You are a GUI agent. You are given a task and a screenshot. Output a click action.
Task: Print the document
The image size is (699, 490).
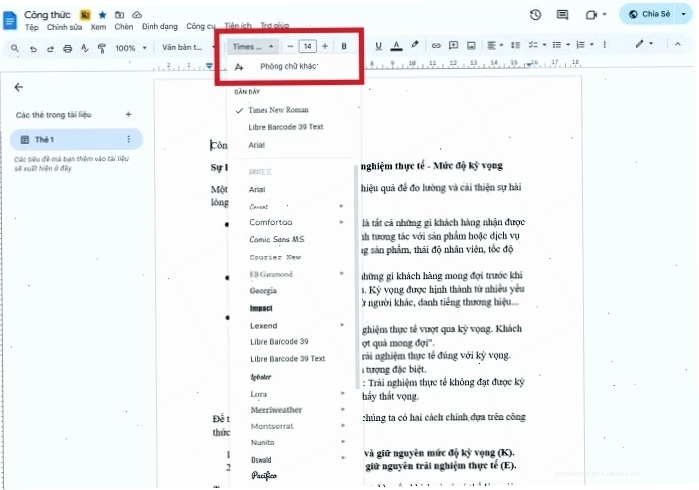(67, 48)
